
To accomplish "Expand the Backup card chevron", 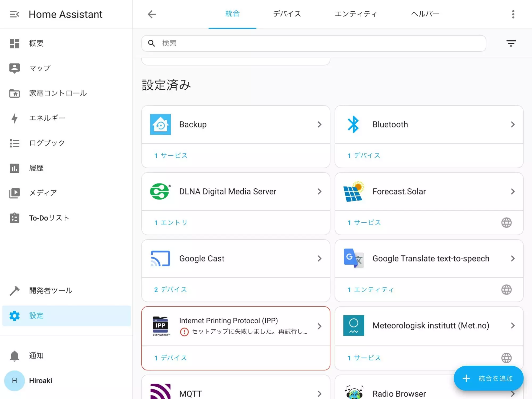I will point(319,124).
